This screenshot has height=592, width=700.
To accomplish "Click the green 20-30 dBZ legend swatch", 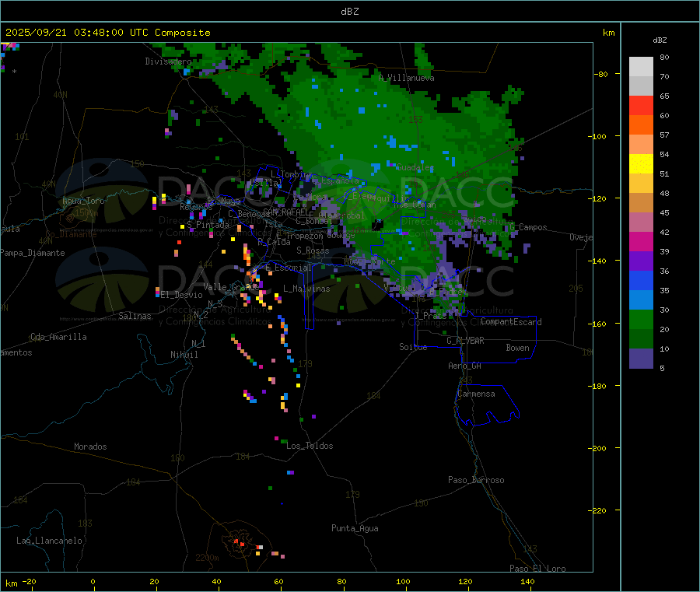I will 641,319.
